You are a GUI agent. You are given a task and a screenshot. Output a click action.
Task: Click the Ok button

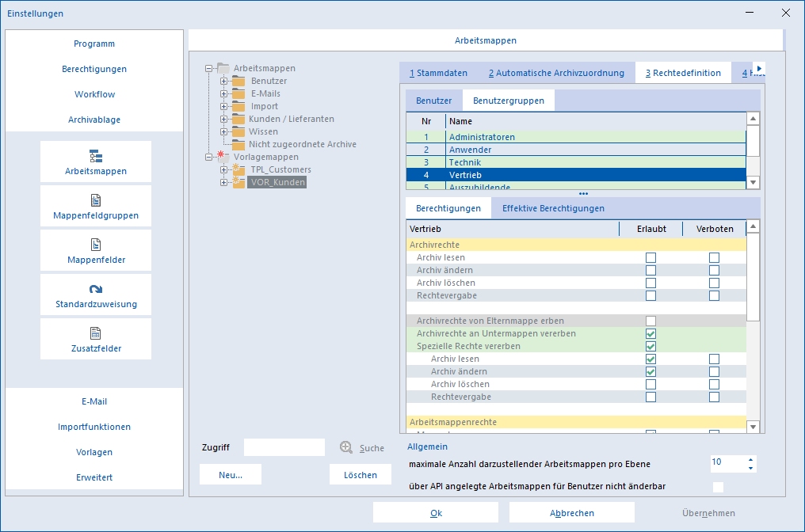436,512
